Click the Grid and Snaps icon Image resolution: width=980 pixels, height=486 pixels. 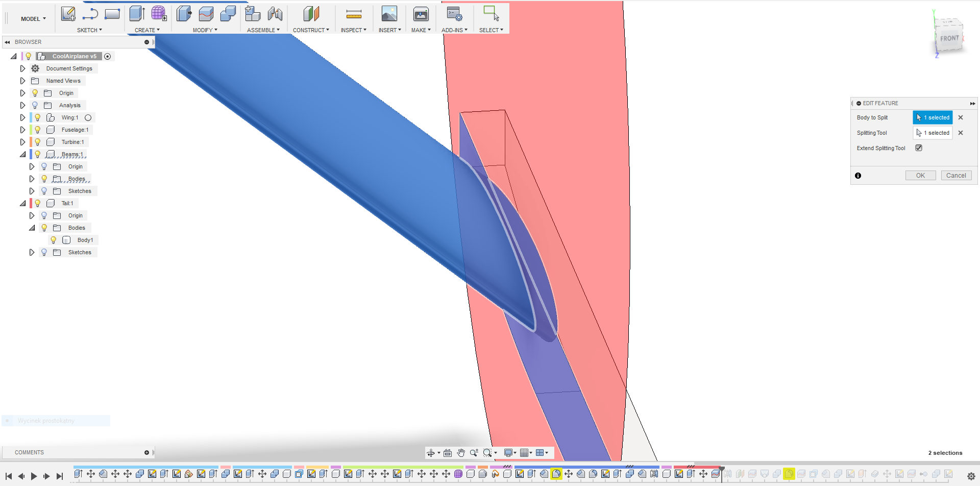tap(524, 453)
